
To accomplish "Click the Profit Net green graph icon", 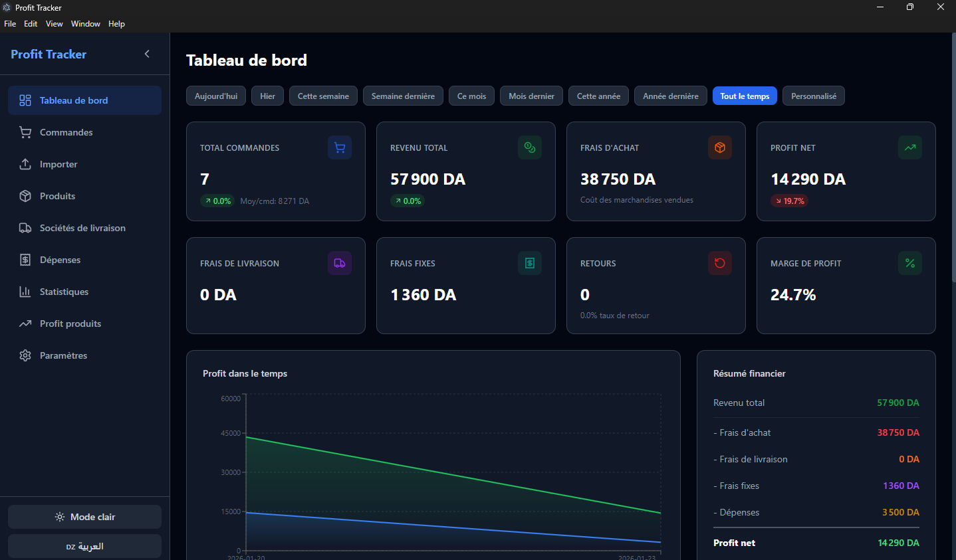I will tap(909, 147).
